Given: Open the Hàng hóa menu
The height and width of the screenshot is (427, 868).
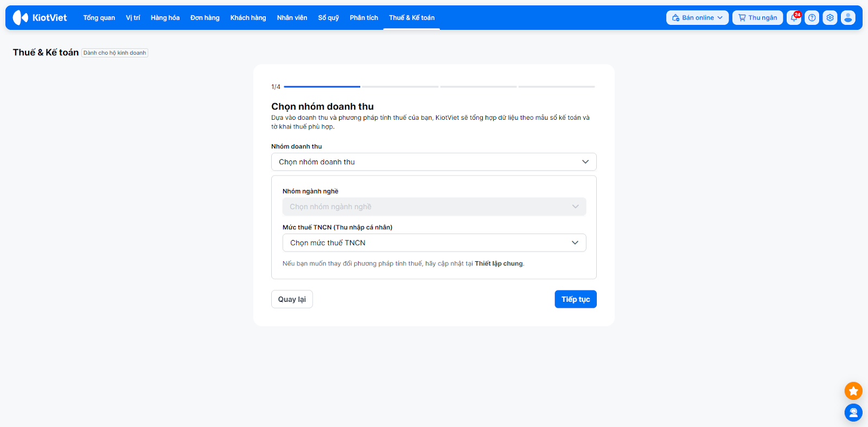Looking at the screenshot, I should pos(165,18).
